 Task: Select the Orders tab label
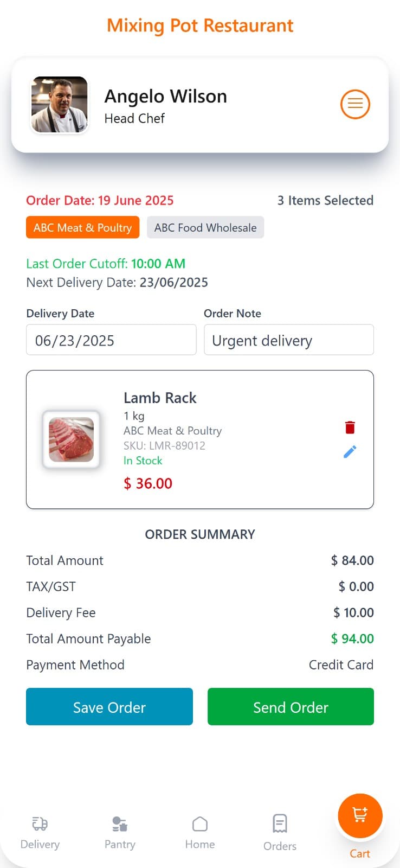pos(280,846)
